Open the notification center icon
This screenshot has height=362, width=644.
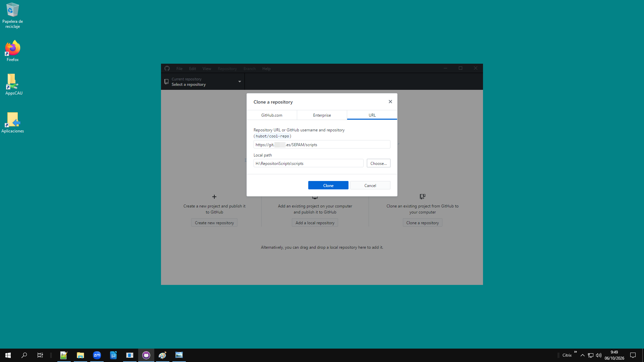tap(633, 355)
